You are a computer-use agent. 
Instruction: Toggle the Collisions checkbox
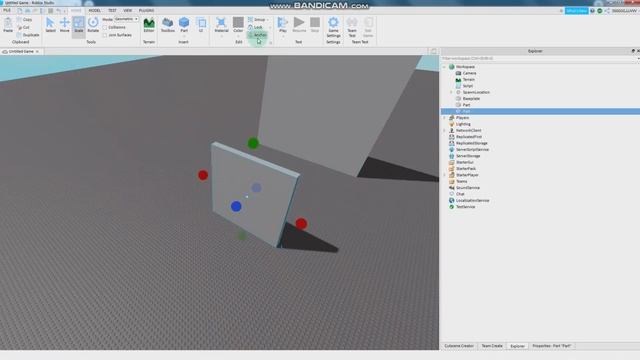pyautogui.click(x=105, y=27)
